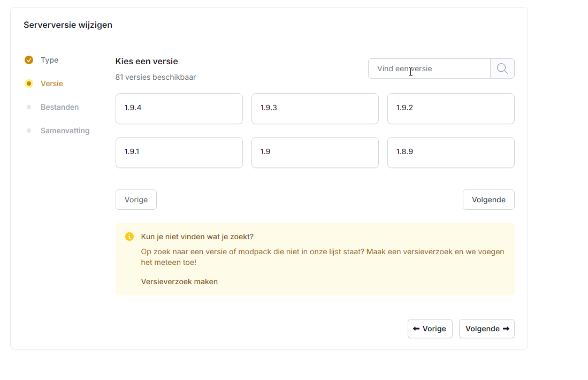The image size is (588, 380).
Task: Focus the 'Vind een versie' search field
Action: pyautogui.click(x=429, y=69)
